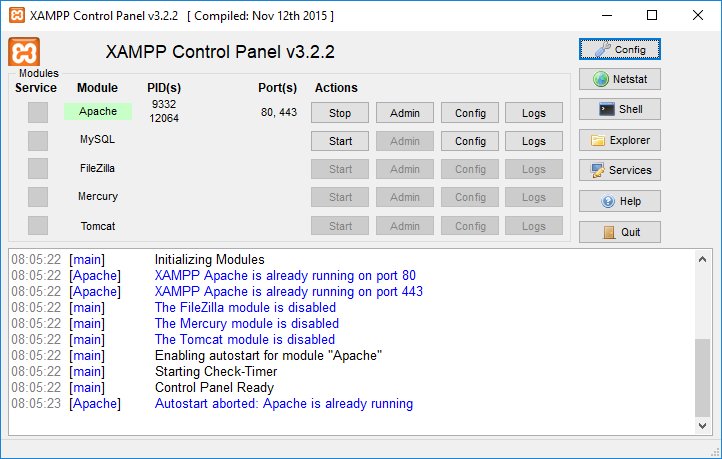Click log scrollbar down arrow
This screenshot has height=459, width=722.
tap(702, 426)
